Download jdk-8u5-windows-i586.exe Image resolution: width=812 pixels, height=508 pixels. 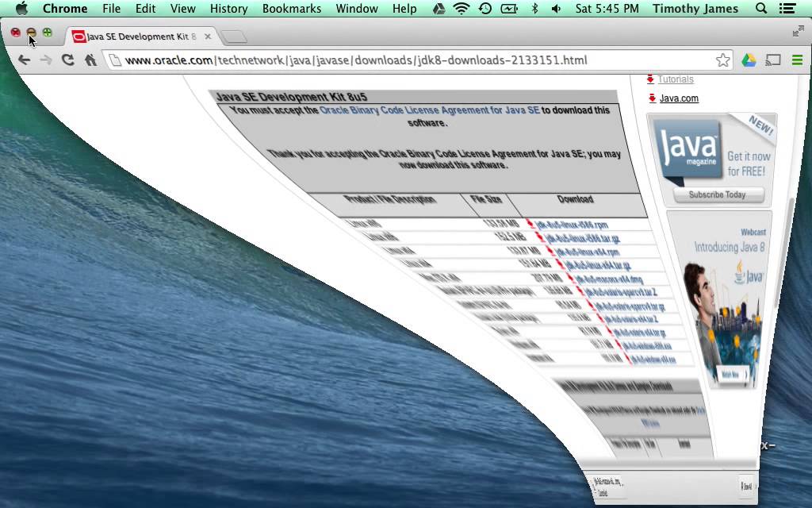[x=647, y=346]
